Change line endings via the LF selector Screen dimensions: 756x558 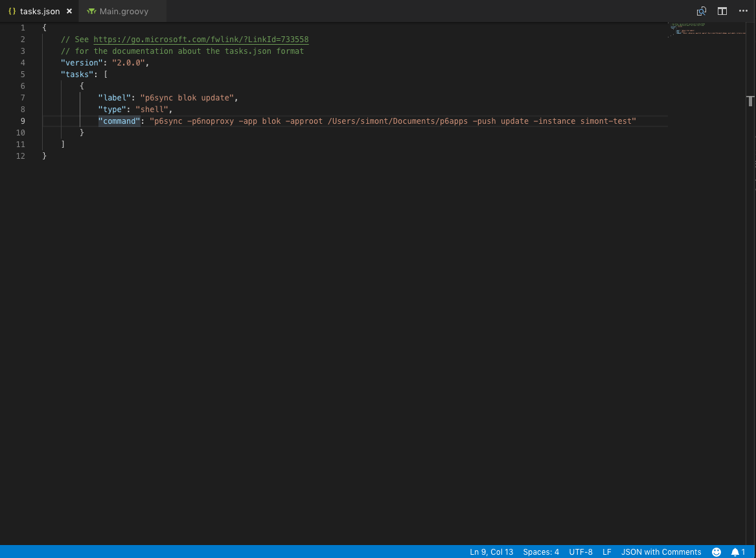click(606, 552)
